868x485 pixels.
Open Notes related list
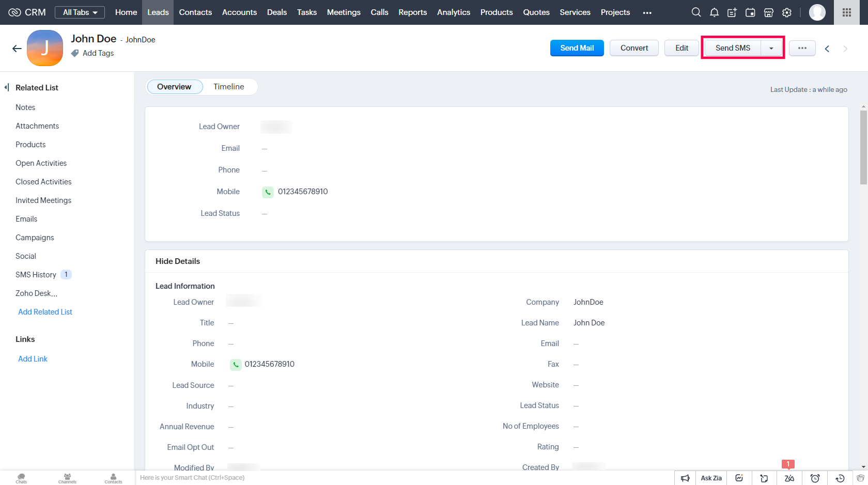tap(25, 107)
